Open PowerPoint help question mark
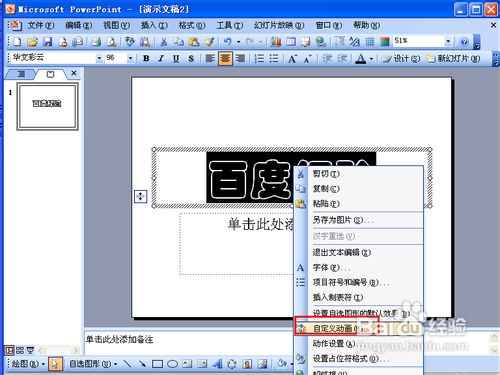 464,42
